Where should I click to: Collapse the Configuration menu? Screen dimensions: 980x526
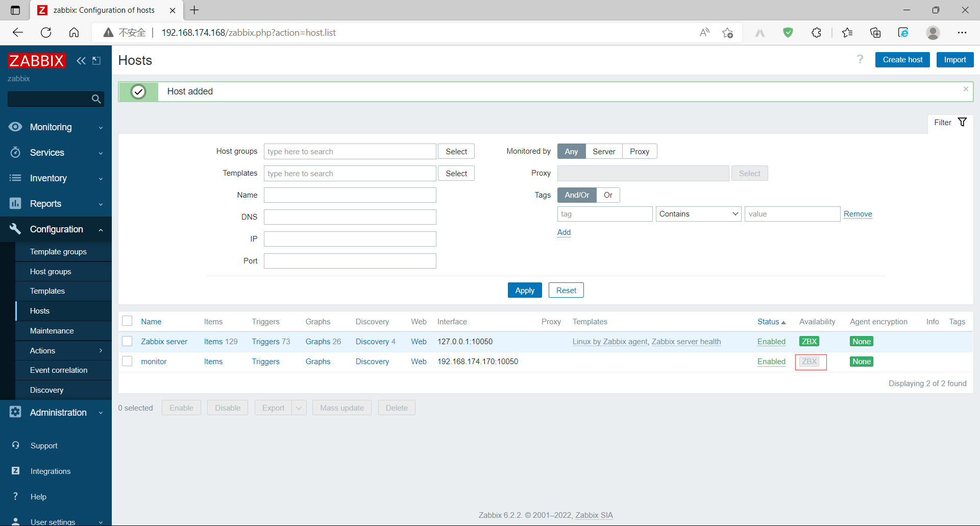click(56, 229)
